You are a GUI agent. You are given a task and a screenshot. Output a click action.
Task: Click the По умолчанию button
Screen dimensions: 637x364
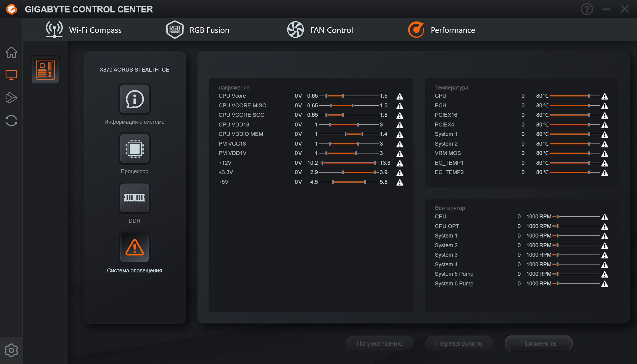pyautogui.click(x=379, y=343)
